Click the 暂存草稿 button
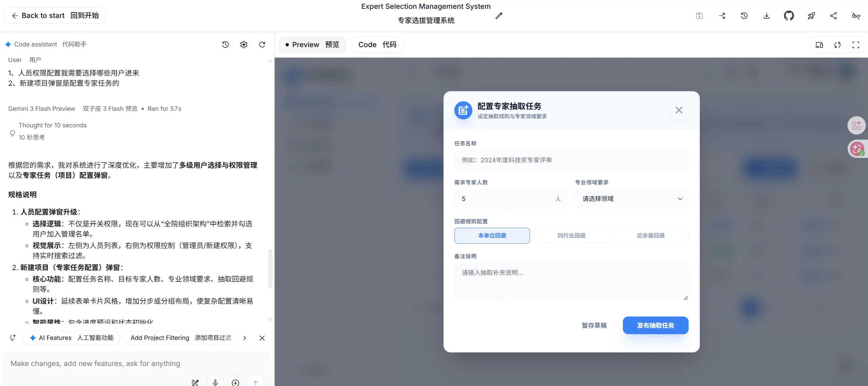Image resolution: width=868 pixels, height=386 pixels. [594, 325]
